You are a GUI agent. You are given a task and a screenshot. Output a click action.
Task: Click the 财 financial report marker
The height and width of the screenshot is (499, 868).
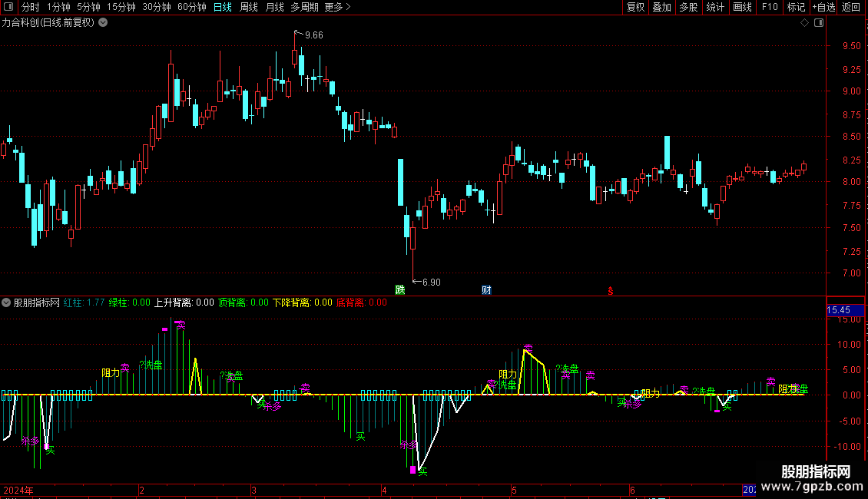486,290
